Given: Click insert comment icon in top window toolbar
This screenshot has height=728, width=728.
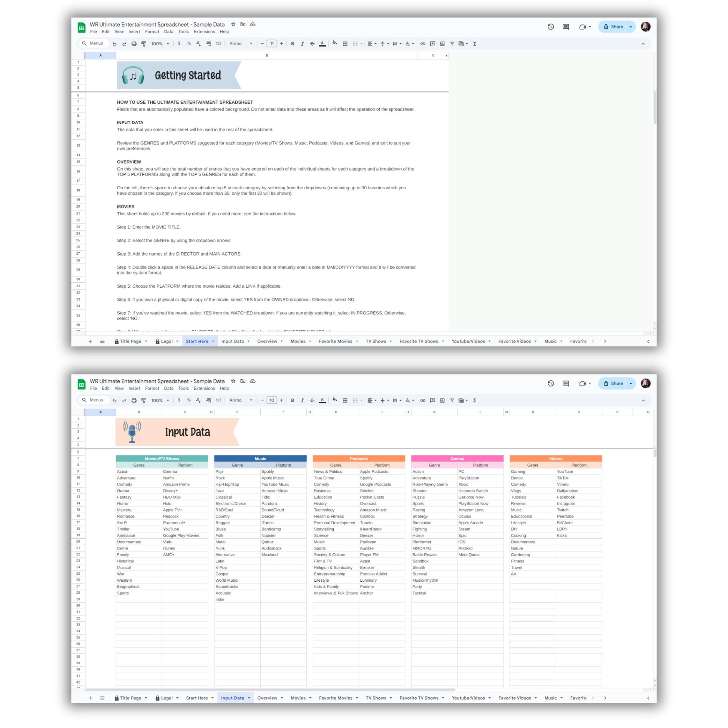Looking at the screenshot, I should [x=432, y=44].
